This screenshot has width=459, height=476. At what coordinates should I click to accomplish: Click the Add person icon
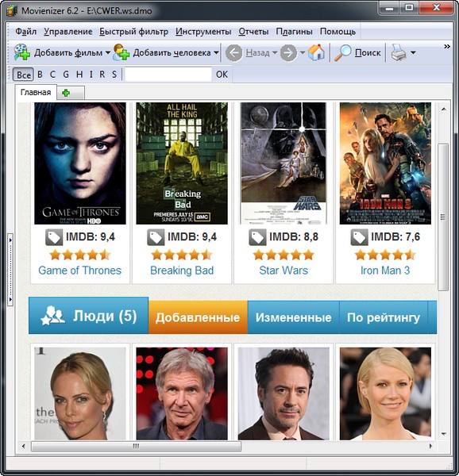point(121,52)
